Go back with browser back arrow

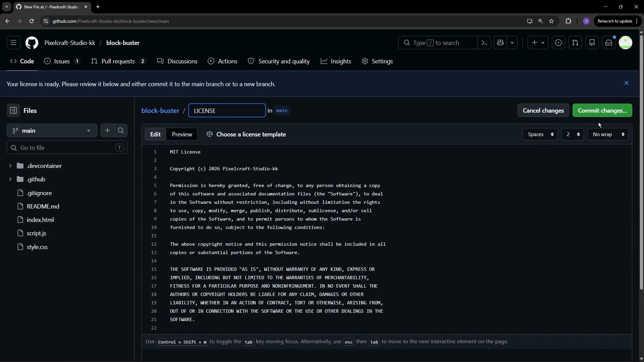(x=7, y=21)
